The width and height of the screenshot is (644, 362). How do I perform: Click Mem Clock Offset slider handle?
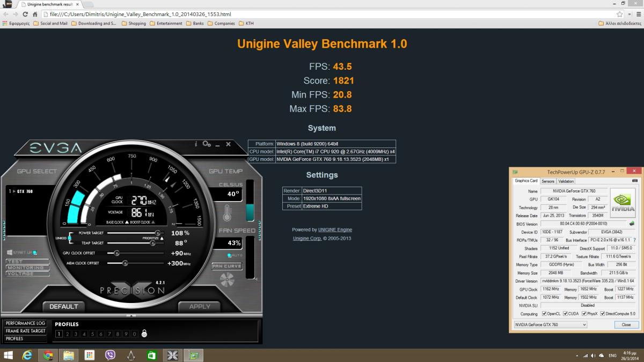(x=125, y=263)
